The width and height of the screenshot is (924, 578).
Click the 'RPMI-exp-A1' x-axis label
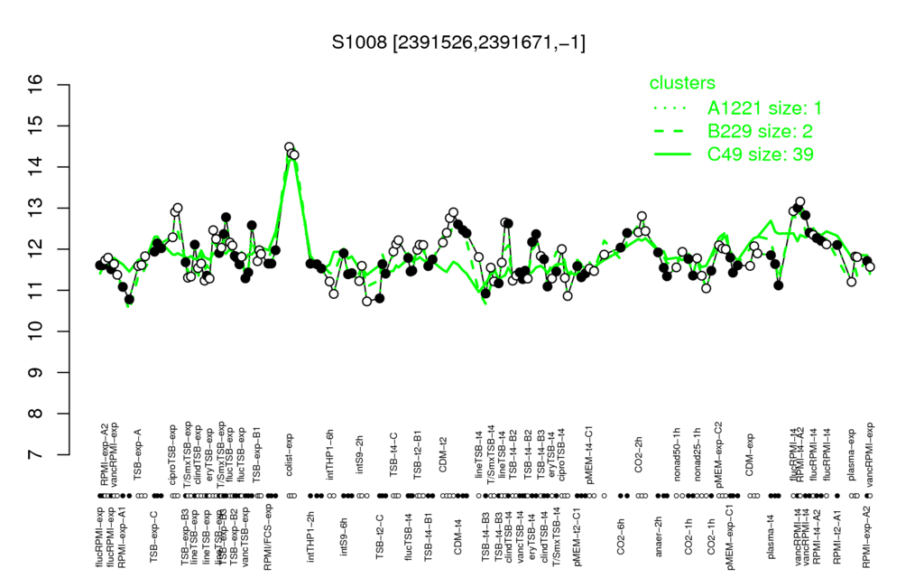click(121, 536)
